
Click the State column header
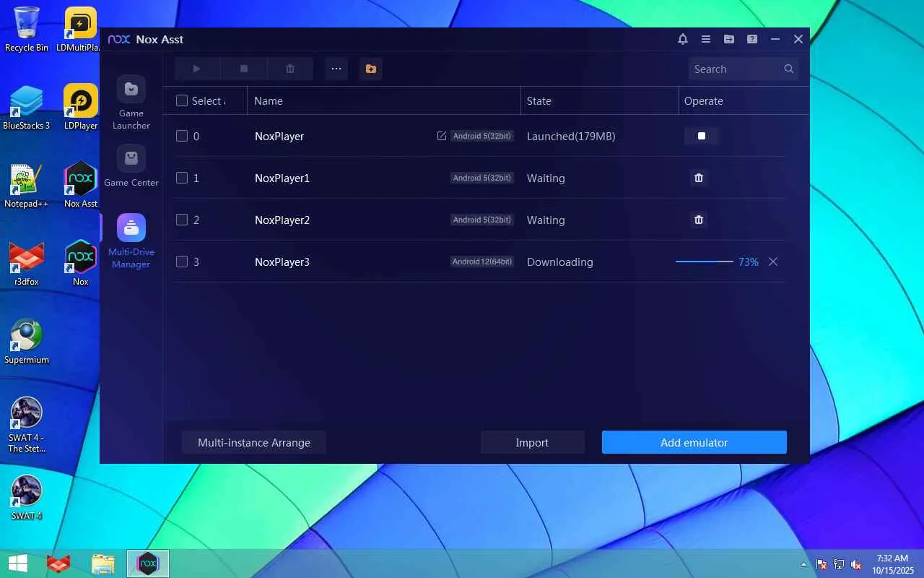(x=539, y=100)
